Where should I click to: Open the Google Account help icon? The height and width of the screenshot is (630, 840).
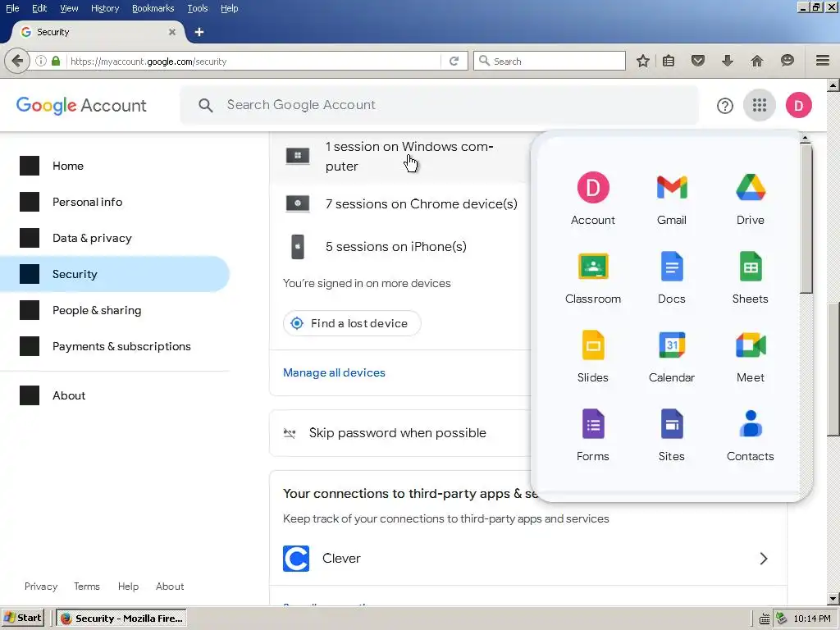tap(724, 106)
